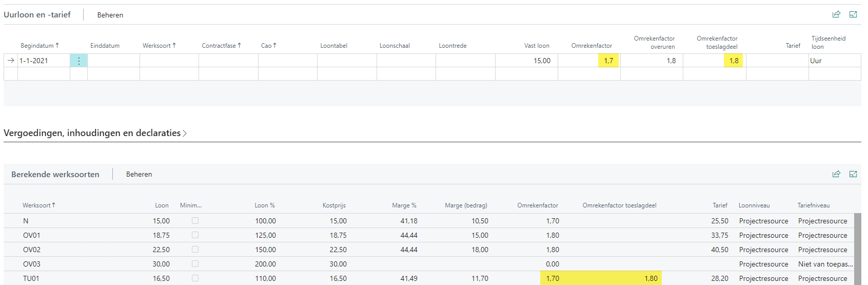This screenshot has height=285, width=868.
Task: Open three-dot row menu for 1-1-2021 line
Action: (78, 61)
